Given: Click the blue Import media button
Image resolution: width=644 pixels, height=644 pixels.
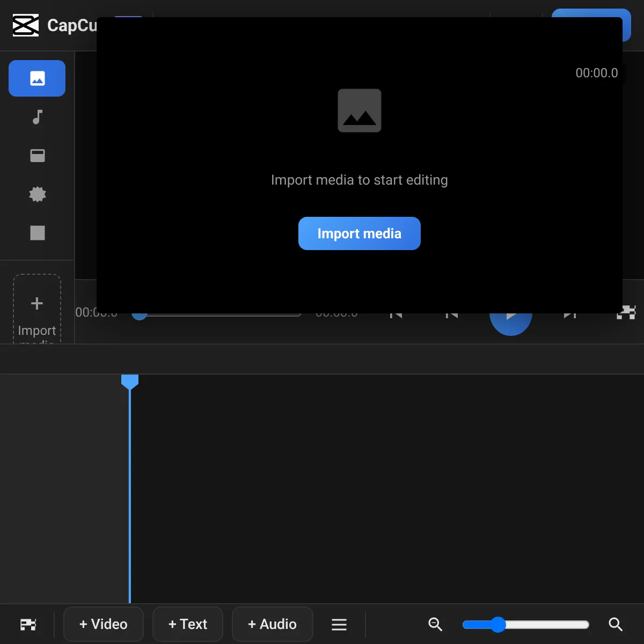Looking at the screenshot, I should click(x=360, y=233).
